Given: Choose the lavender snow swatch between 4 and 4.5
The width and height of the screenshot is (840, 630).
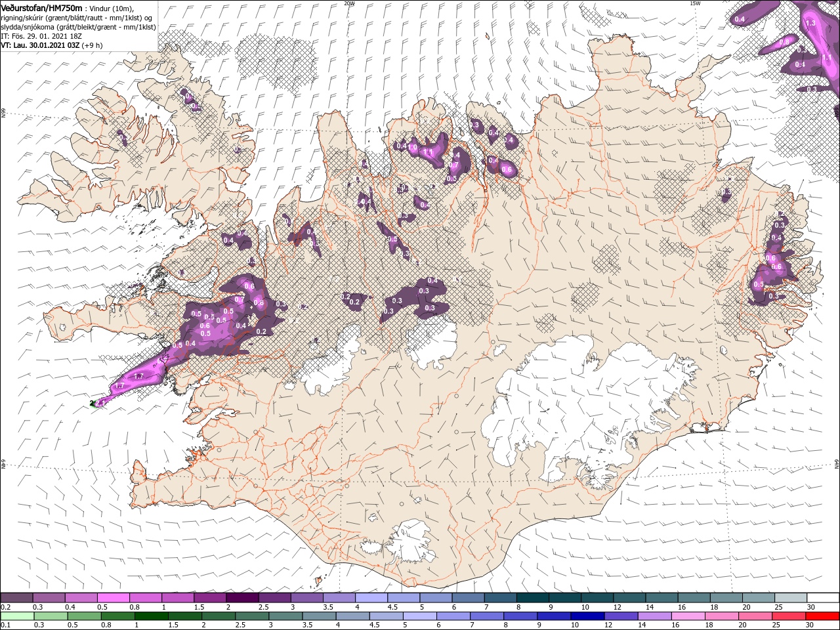Looking at the screenshot, I should click(371, 598).
